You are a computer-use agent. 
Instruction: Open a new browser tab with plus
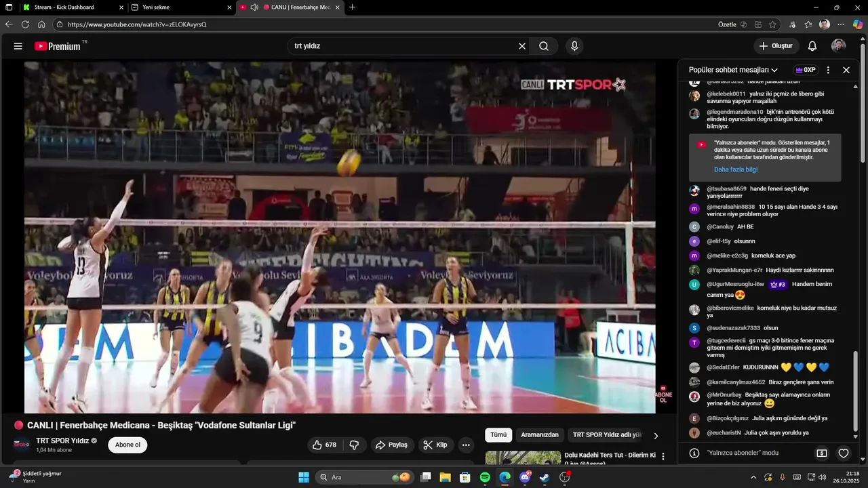tap(352, 7)
